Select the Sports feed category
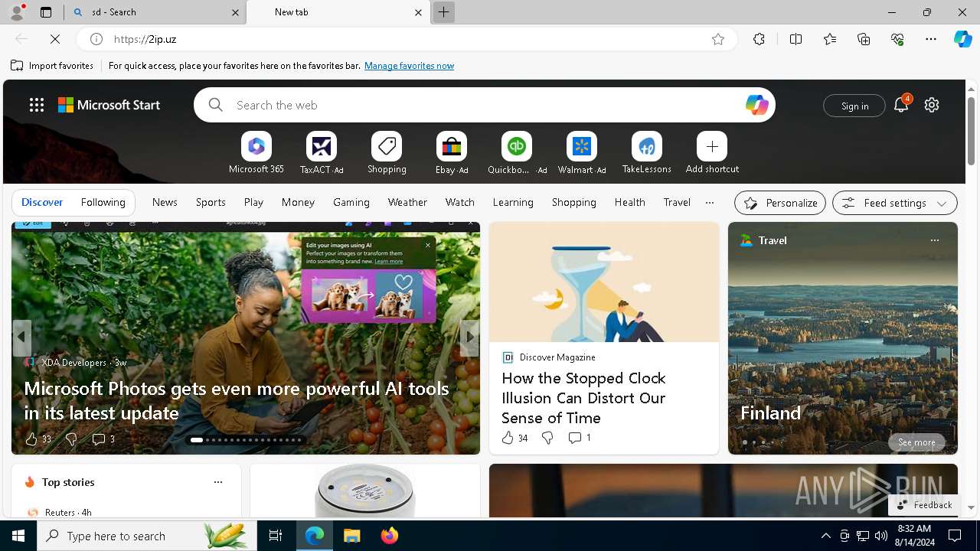The image size is (980, 551). (x=211, y=202)
